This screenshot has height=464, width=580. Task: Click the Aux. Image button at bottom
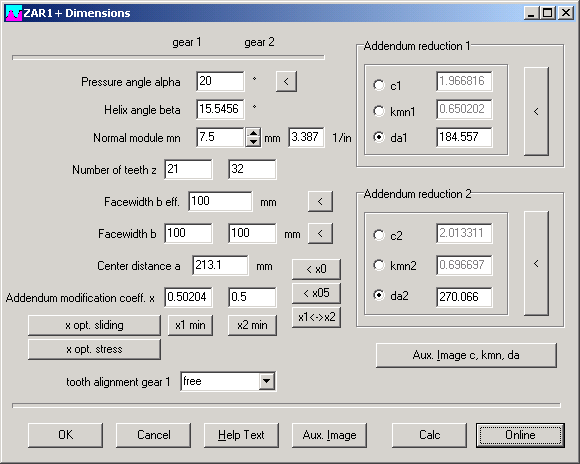click(329, 435)
